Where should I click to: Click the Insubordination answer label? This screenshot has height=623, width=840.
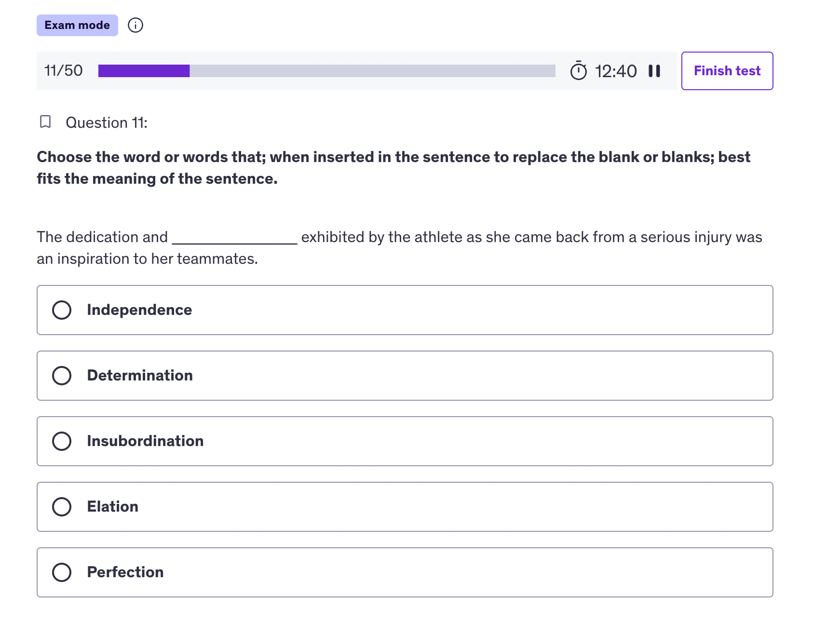(x=145, y=441)
